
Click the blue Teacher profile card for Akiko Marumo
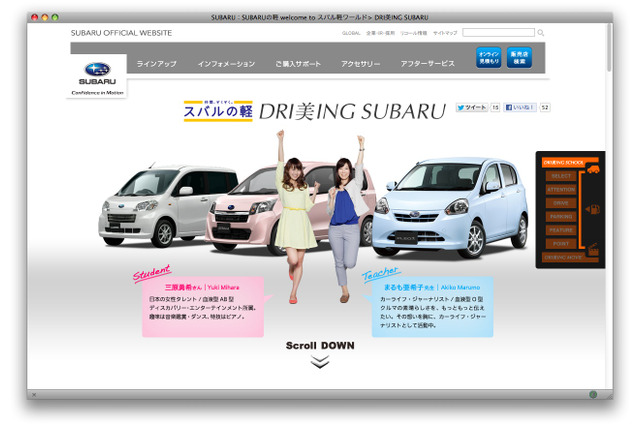coord(433,307)
